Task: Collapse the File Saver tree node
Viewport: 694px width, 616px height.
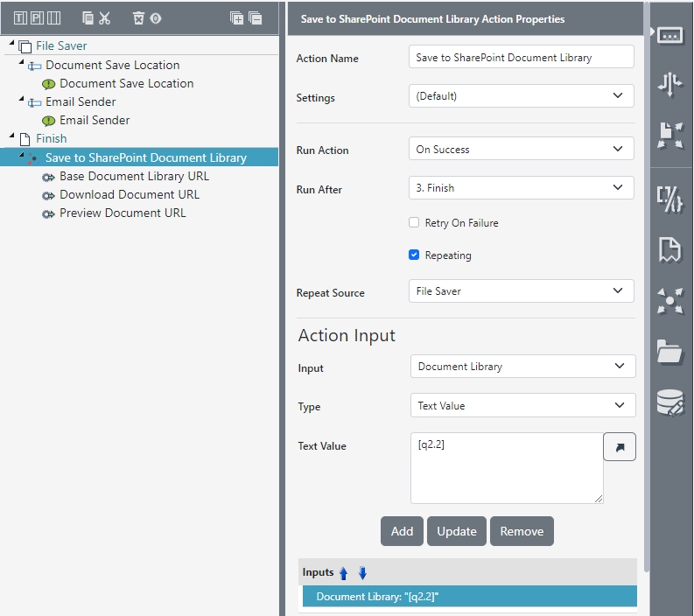Action: [12, 43]
